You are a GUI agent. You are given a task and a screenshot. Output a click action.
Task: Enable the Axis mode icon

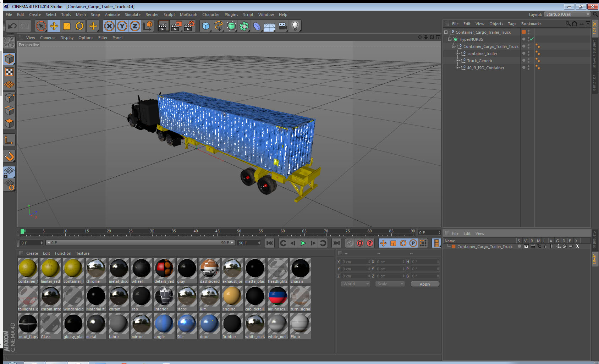tap(9, 140)
